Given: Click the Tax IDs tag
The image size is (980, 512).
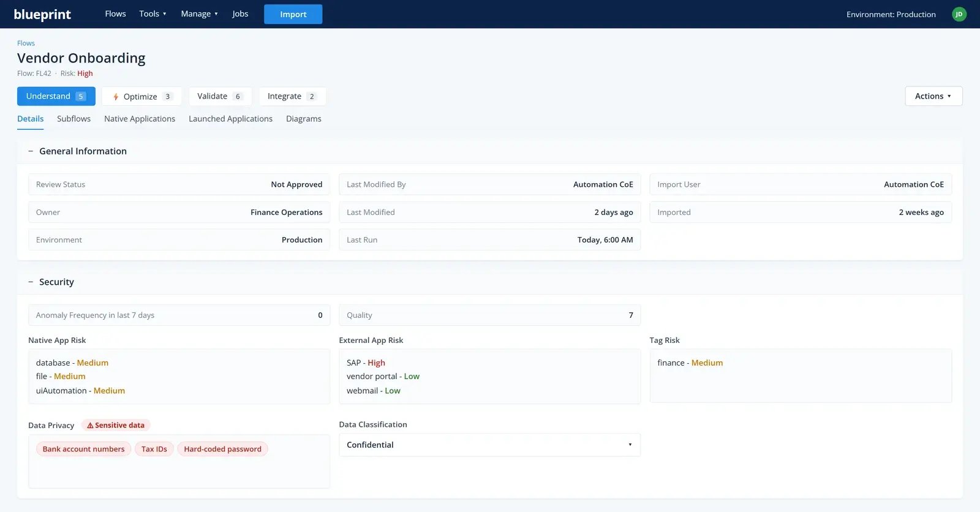Looking at the screenshot, I should 154,449.
